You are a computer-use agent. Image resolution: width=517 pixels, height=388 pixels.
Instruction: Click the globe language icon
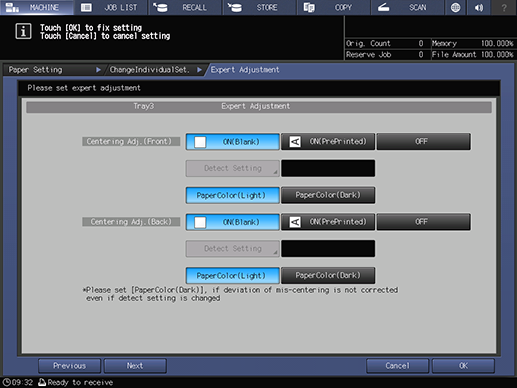pyautogui.click(x=455, y=7)
